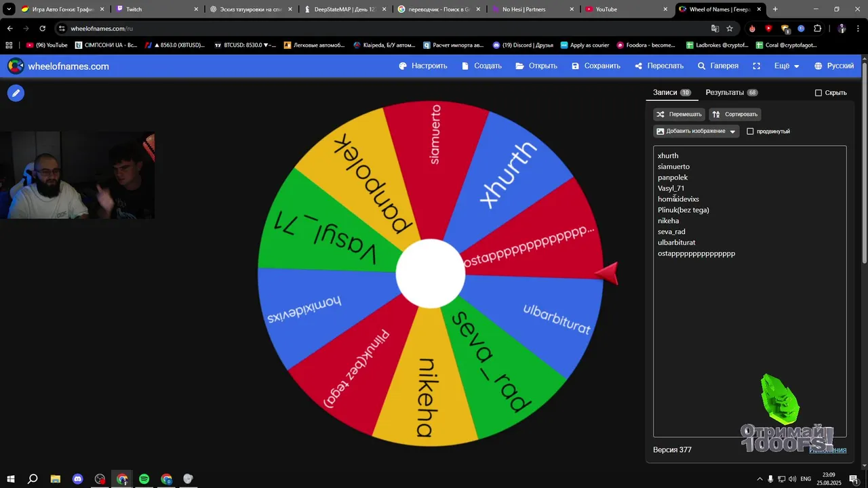The image size is (868, 488).
Task: Click Переслать to share the wheel
Action: click(660, 66)
